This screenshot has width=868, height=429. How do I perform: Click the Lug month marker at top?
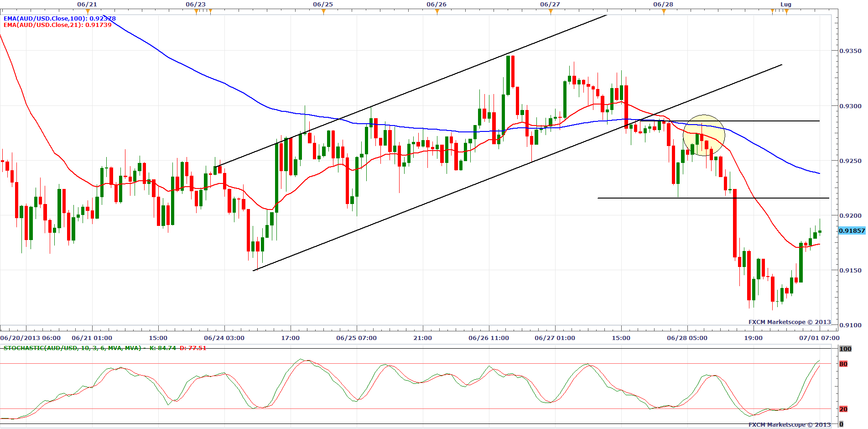pyautogui.click(x=785, y=5)
